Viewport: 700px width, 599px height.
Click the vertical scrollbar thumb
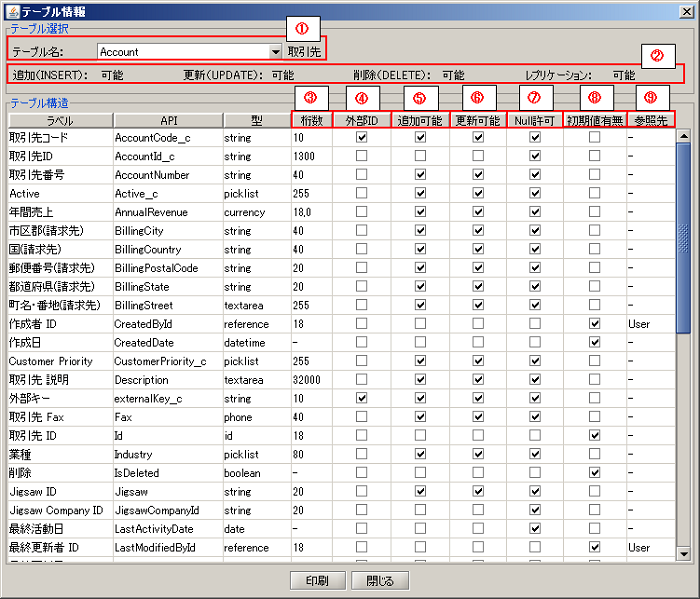pyautogui.click(x=683, y=238)
